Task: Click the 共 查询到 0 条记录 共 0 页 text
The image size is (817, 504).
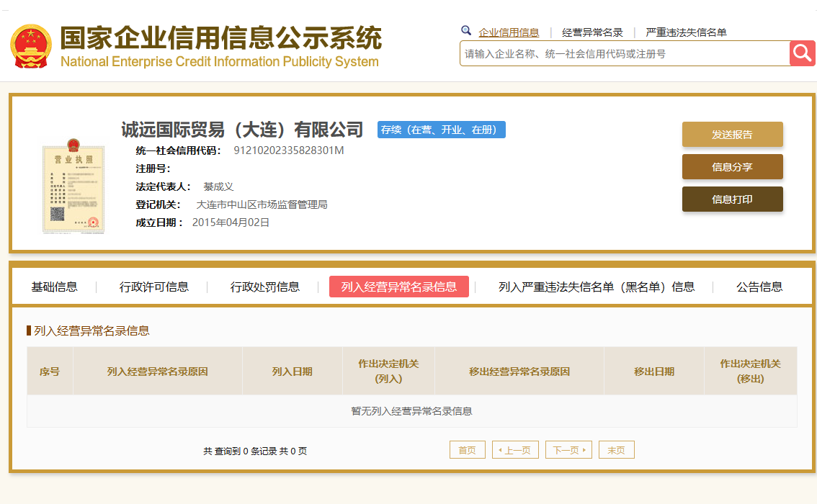Action: point(255,451)
